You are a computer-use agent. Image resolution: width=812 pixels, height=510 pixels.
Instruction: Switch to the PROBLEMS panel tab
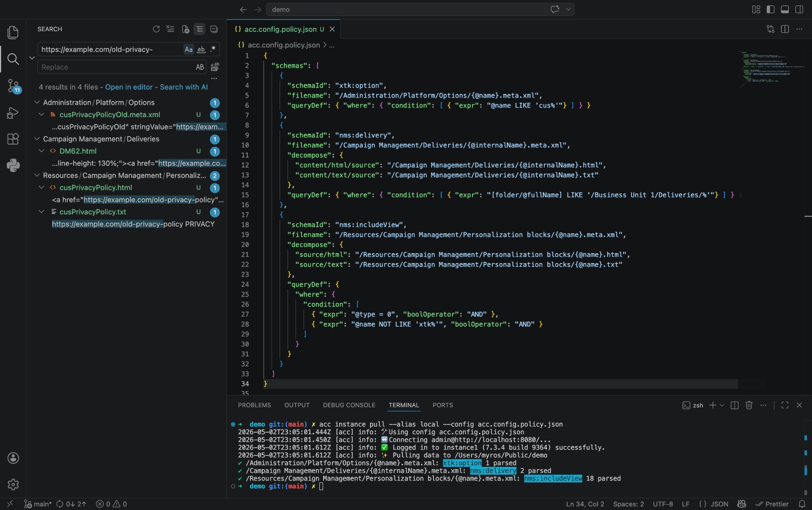click(254, 405)
